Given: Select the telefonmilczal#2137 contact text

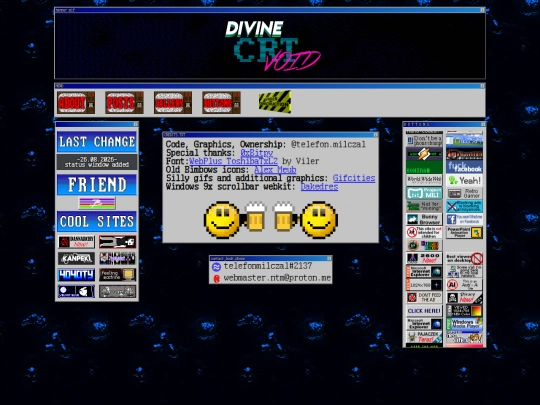Looking at the screenshot, I should tap(268, 266).
